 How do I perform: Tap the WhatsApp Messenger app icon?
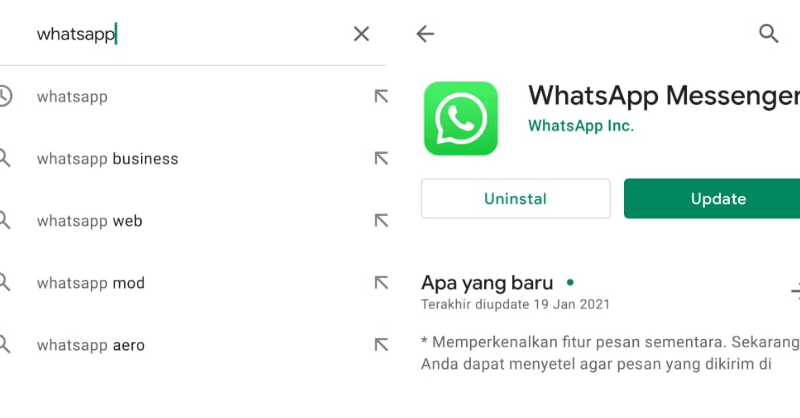tap(461, 118)
